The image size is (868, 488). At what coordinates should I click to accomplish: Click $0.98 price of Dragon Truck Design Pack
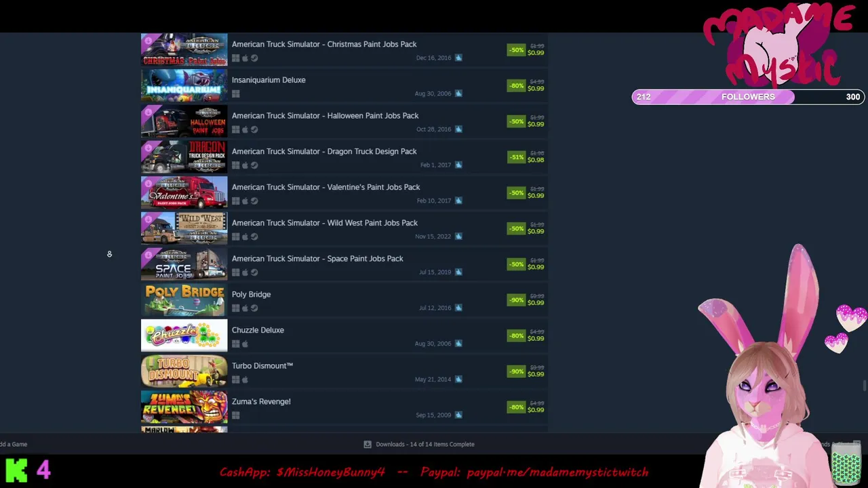536,160
